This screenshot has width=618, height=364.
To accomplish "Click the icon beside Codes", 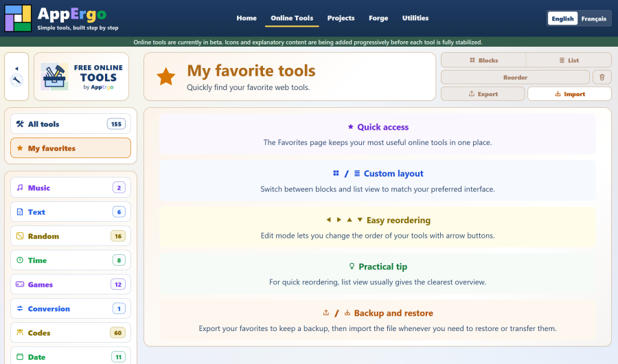I will point(20,332).
